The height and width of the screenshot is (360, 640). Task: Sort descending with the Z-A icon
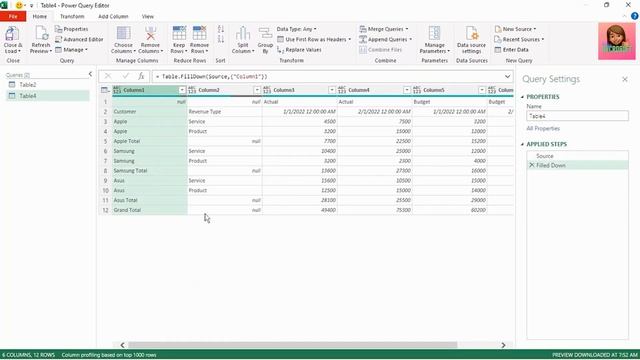pos(221,39)
